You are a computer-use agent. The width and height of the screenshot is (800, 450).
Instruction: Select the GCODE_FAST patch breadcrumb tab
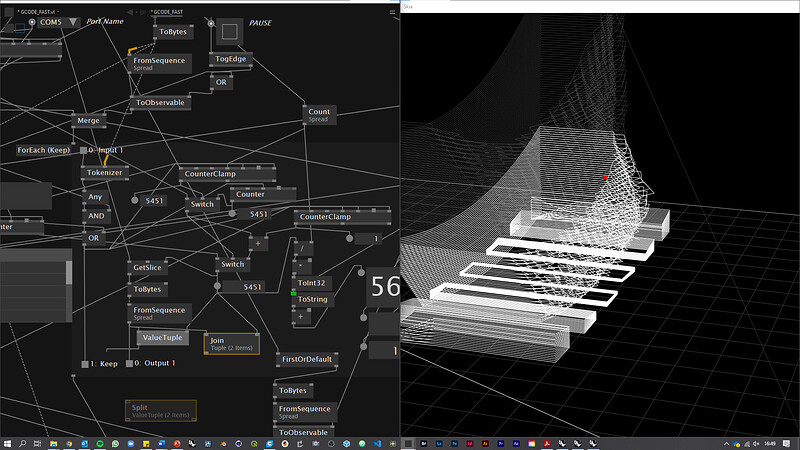pos(166,12)
